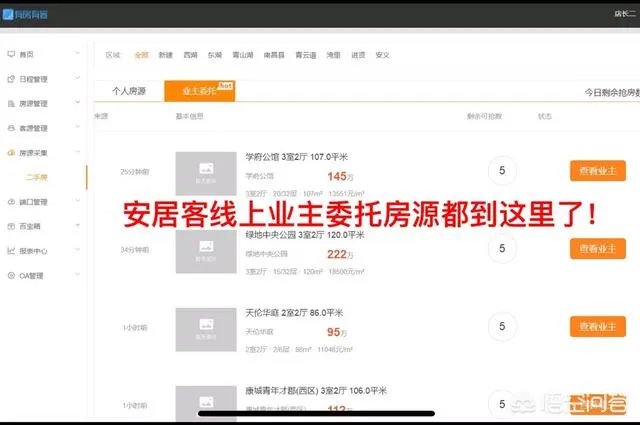This screenshot has width=640, height=425.
Task: Click title 学府公馆 3室2厅 107.0平米
Action: [x=297, y=157]
